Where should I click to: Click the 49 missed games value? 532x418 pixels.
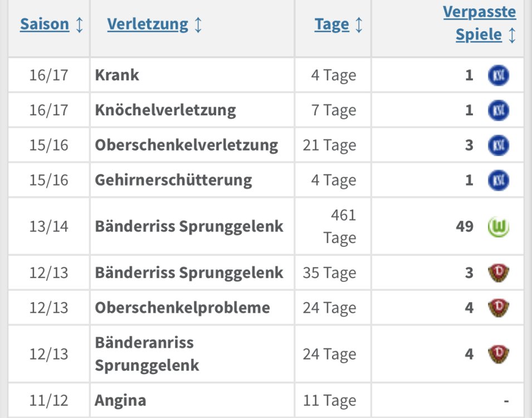pyautogui.click(x=465, y=226)
